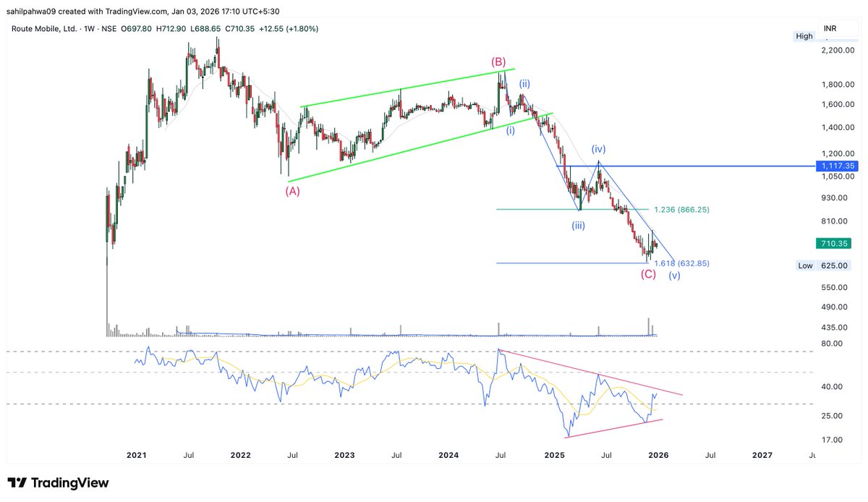Click the 1.236 (866.25) Fibonacci label

pyautogui.click(x=681, y=210)
